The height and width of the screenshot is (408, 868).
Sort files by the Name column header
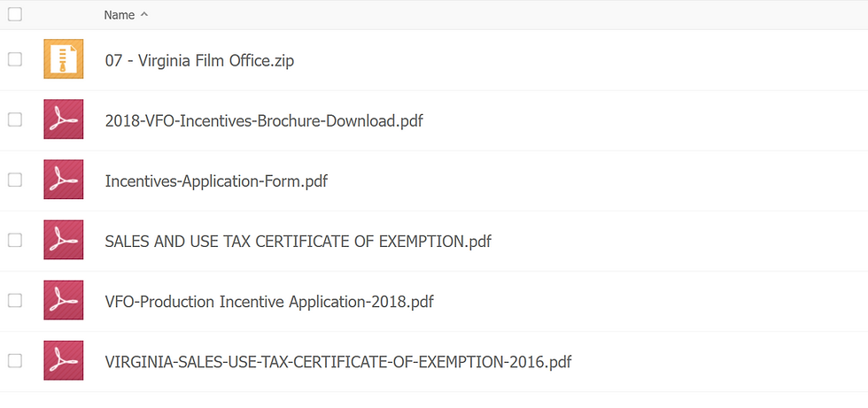119,15
